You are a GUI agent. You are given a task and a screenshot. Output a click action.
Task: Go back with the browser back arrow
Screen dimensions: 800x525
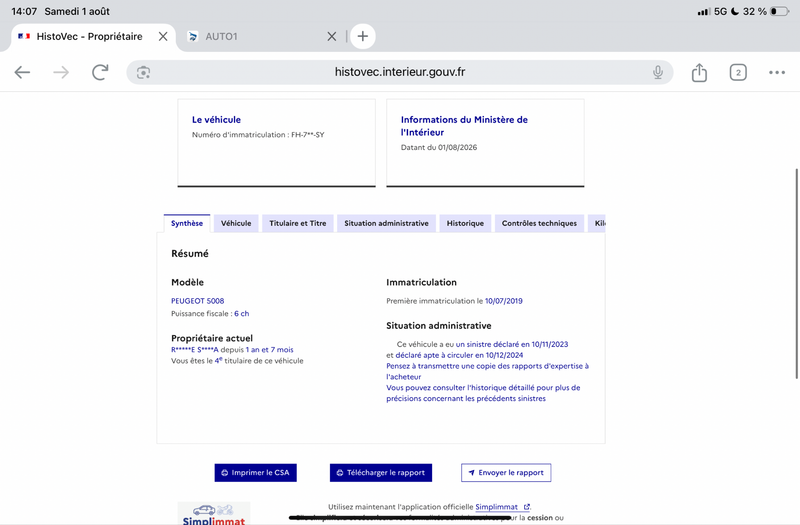coord(22,72)
